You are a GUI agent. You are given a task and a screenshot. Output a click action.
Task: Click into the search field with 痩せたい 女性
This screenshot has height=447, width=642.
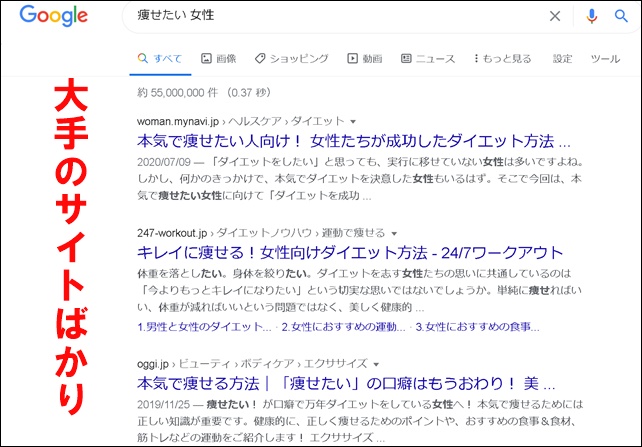(x=330, y=16)
